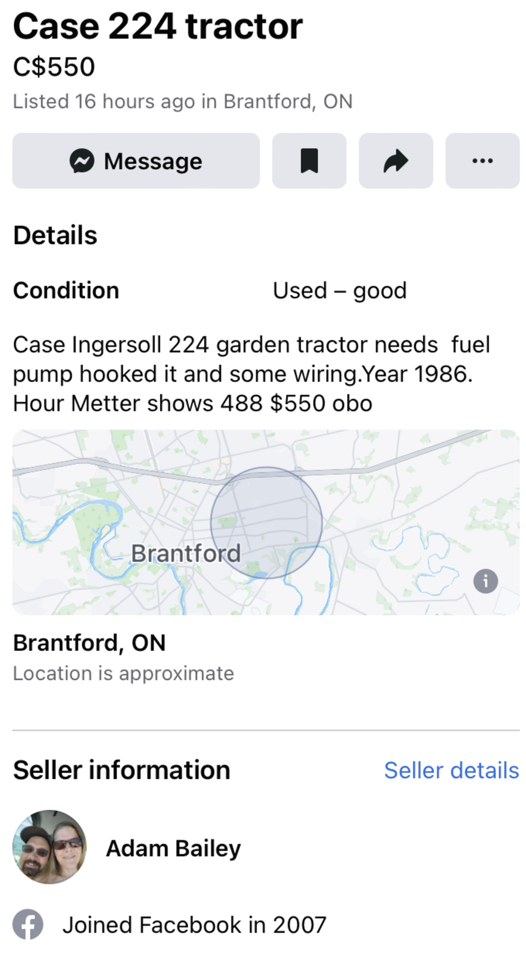Click the Case Ingersoll description text
This screenshot has height=980, width=526.
(x=251, y=374)
